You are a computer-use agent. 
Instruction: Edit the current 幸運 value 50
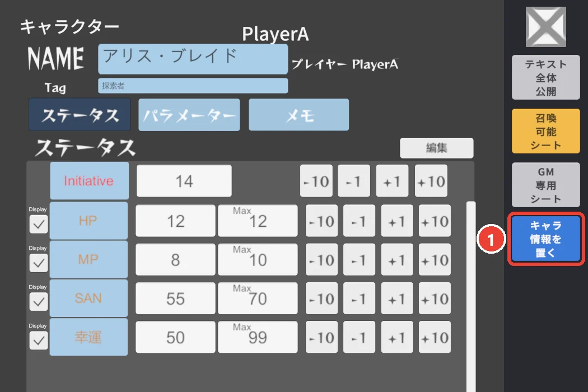(x=175, y=337)
